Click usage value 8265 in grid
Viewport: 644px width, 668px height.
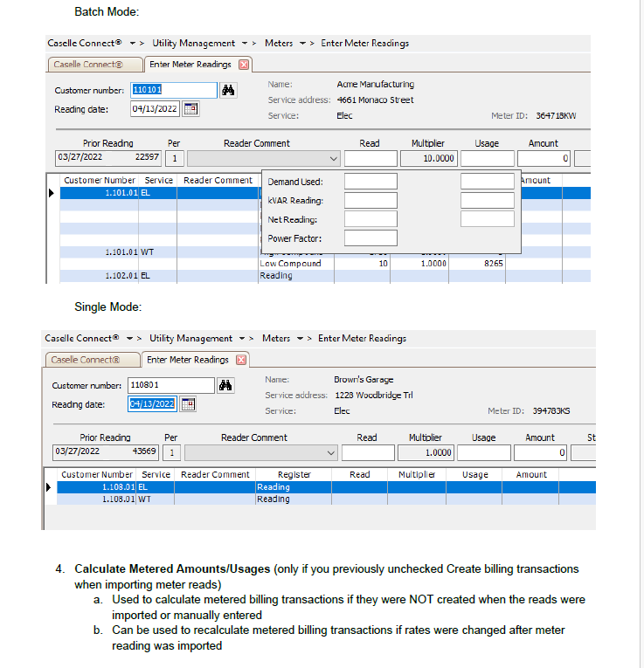click(x=493, y=264)
